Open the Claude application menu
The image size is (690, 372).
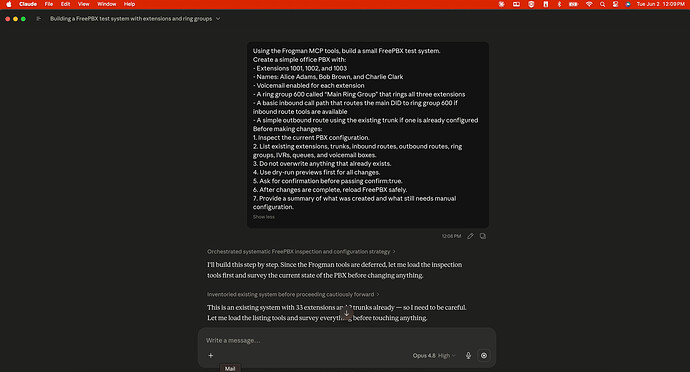pos(28,4)
